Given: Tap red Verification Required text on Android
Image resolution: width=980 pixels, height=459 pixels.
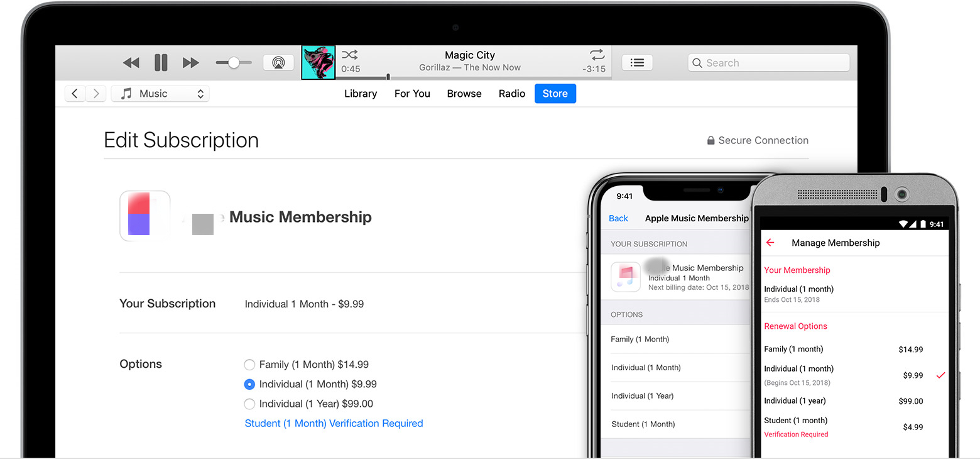Looking at the screenshot, I should [x=796, y=434].
